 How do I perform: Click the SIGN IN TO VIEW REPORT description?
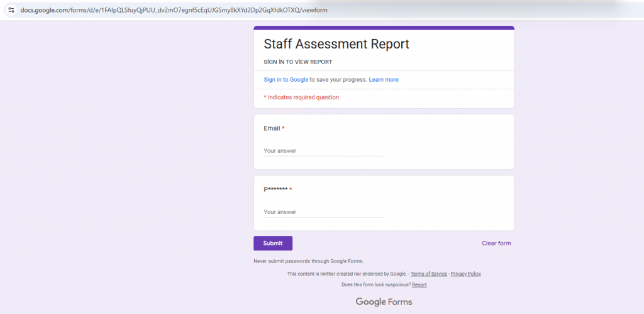tap(297, 62)
